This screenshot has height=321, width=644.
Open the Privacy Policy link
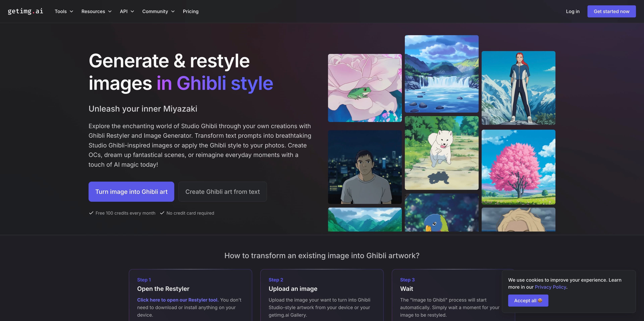click(x=550, y=287)
